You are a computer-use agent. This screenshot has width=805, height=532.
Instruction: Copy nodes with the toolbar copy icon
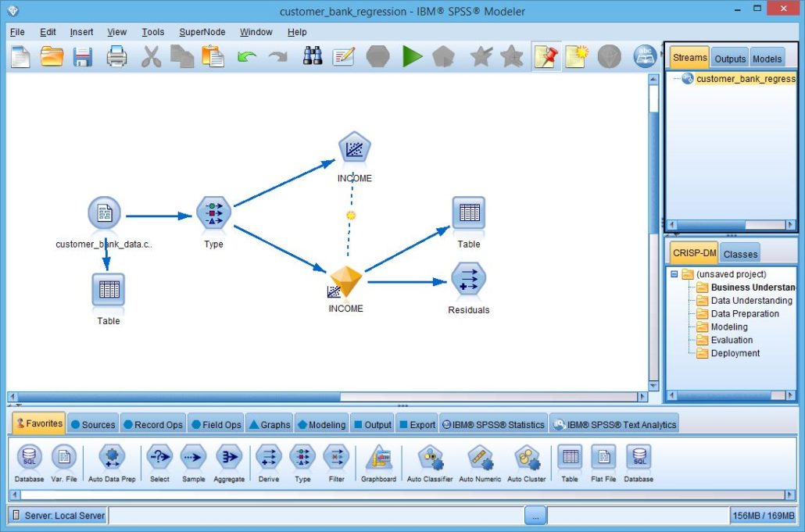182,56
